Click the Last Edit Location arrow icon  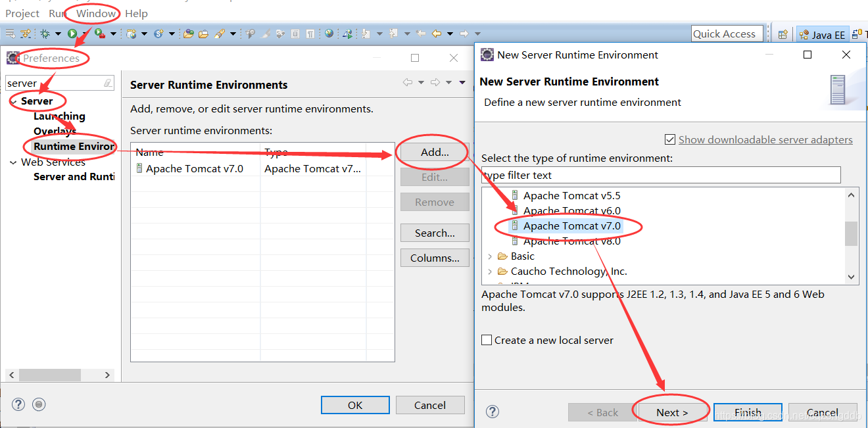422,34
